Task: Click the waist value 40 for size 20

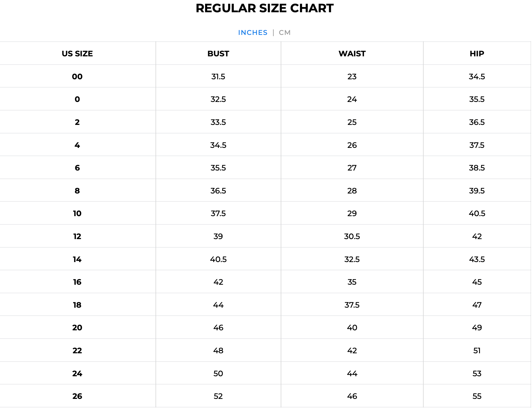Action: click(352, 328)
